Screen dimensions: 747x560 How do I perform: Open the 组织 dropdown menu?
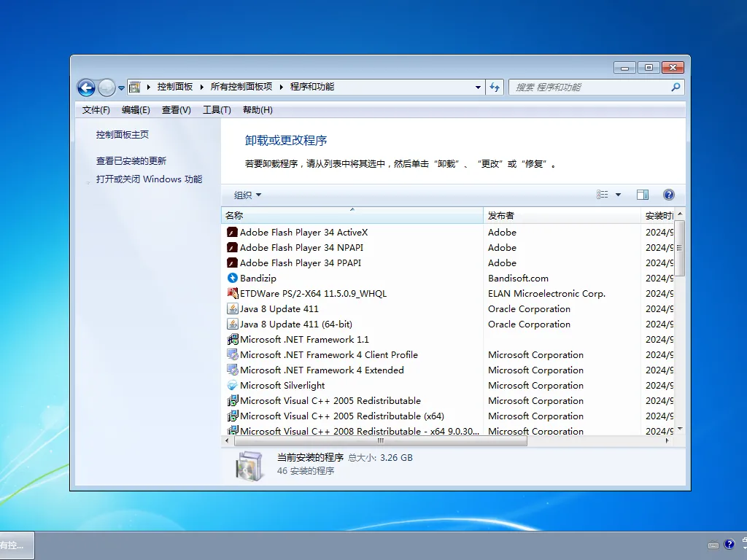pyautogui.click(x=246, y=195)
